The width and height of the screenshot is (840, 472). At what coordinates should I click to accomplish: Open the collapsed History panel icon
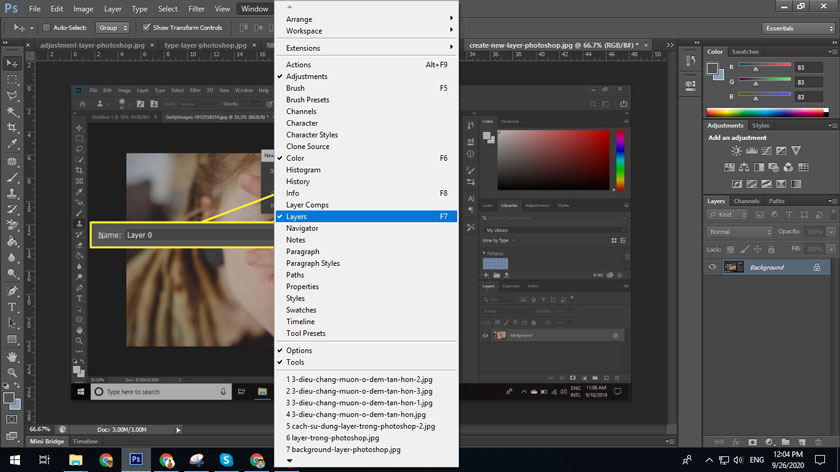pos(691,61)
